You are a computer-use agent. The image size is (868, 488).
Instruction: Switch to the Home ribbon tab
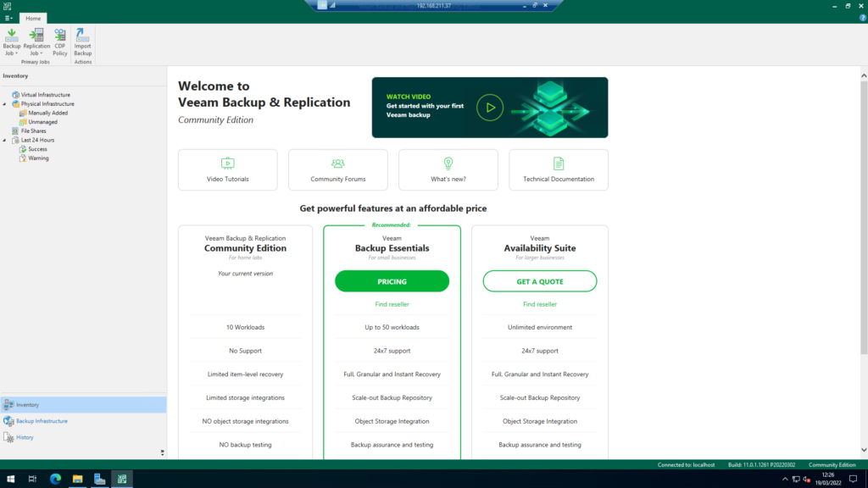pyautogui.click(x=33, y=19)
